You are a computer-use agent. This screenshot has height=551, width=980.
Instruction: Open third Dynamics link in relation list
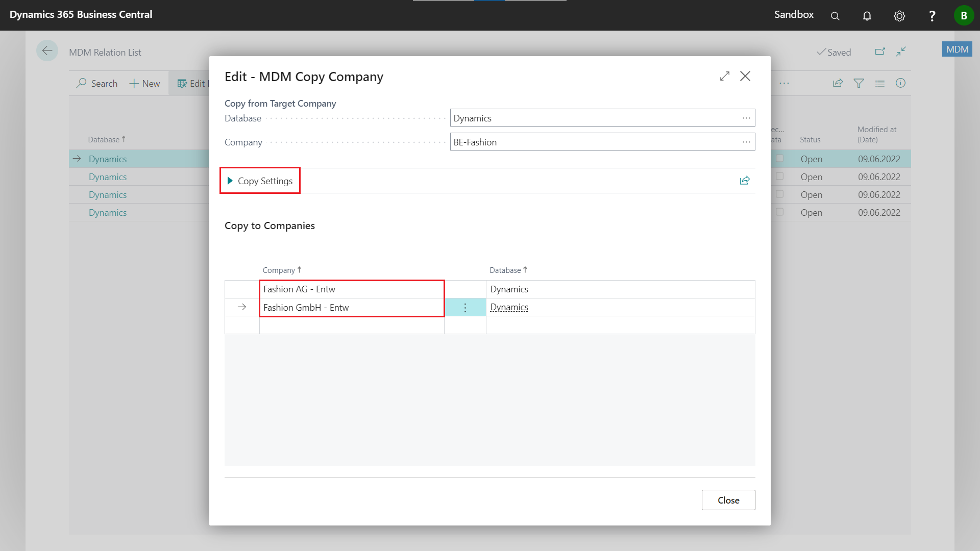[x=108, y=194]
